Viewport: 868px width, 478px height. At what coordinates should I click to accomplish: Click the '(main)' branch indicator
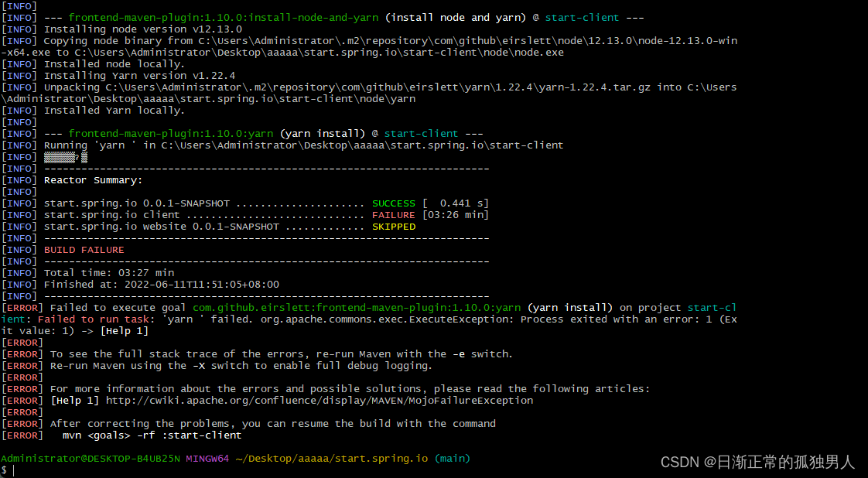[453, 459]
